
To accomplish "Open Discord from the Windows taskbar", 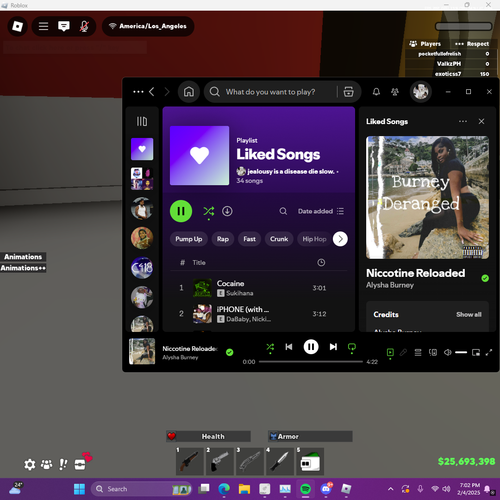I will tap(326, 489).
